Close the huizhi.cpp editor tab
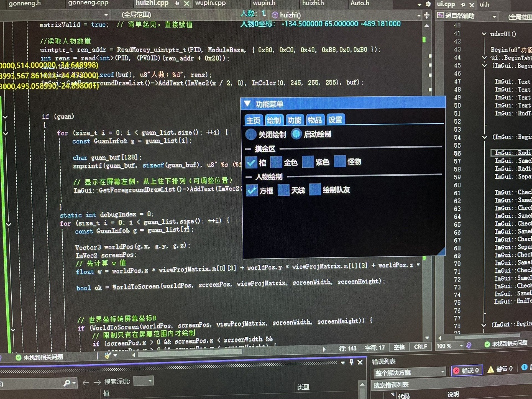 click(x=187, y=4)
